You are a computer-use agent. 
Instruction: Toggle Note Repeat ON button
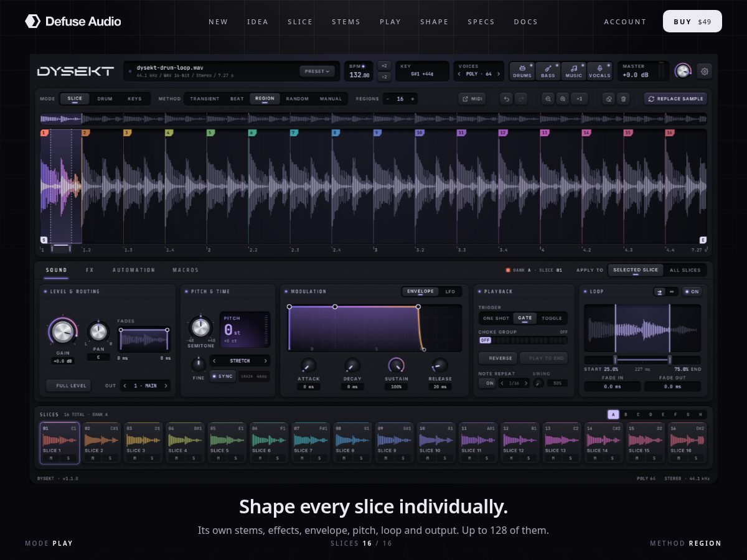(487, 383)
